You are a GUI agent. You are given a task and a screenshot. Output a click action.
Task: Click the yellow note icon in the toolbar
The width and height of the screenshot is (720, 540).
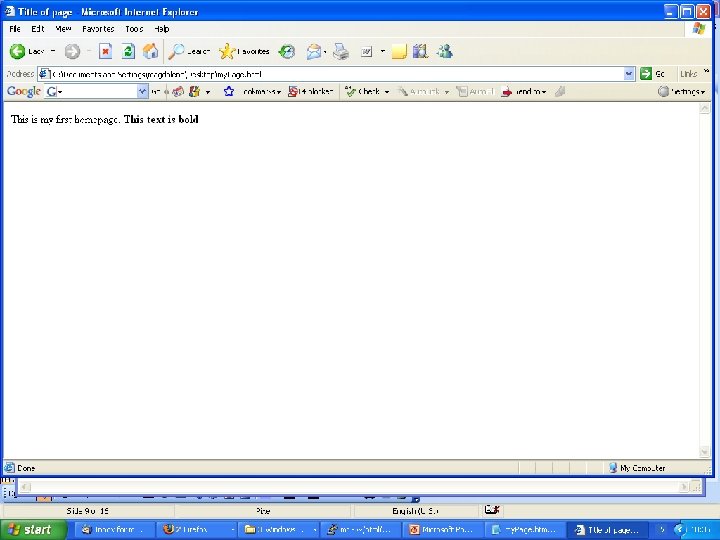tap(399, 51)
